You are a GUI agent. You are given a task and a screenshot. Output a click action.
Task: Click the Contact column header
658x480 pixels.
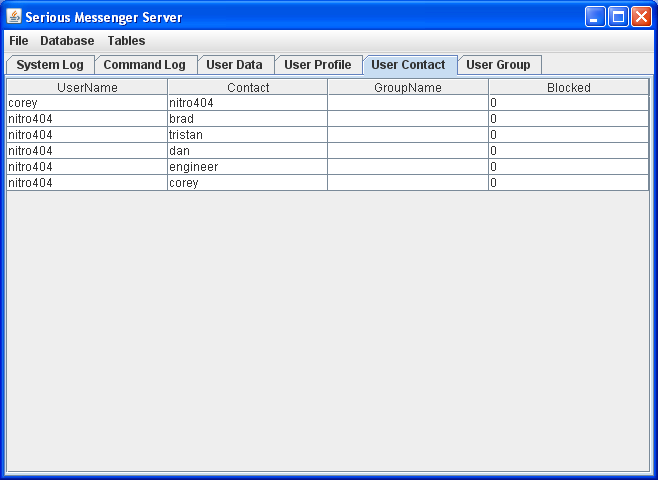click(248, 88)
